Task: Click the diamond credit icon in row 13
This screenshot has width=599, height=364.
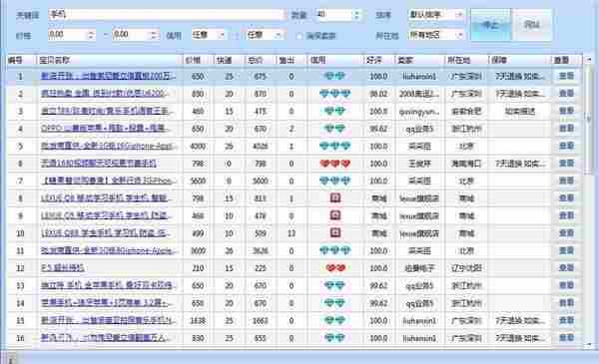Action: [334, 285]
